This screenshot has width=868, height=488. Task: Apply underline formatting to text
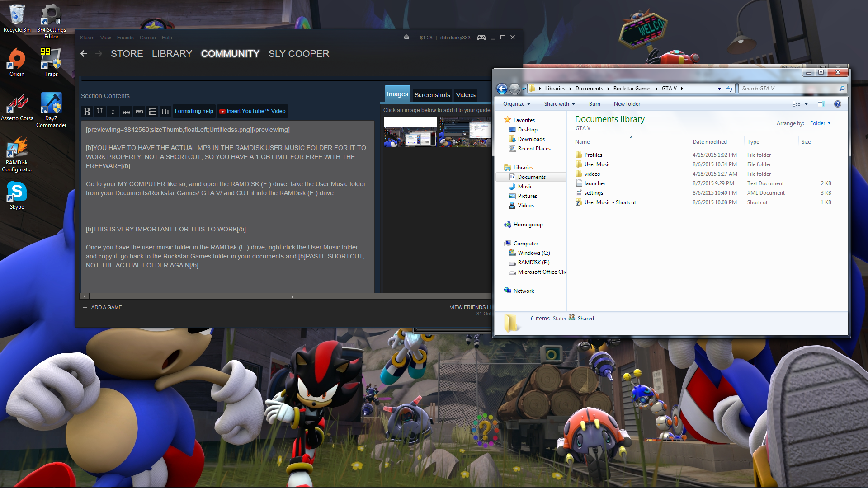tap(99, 112)
